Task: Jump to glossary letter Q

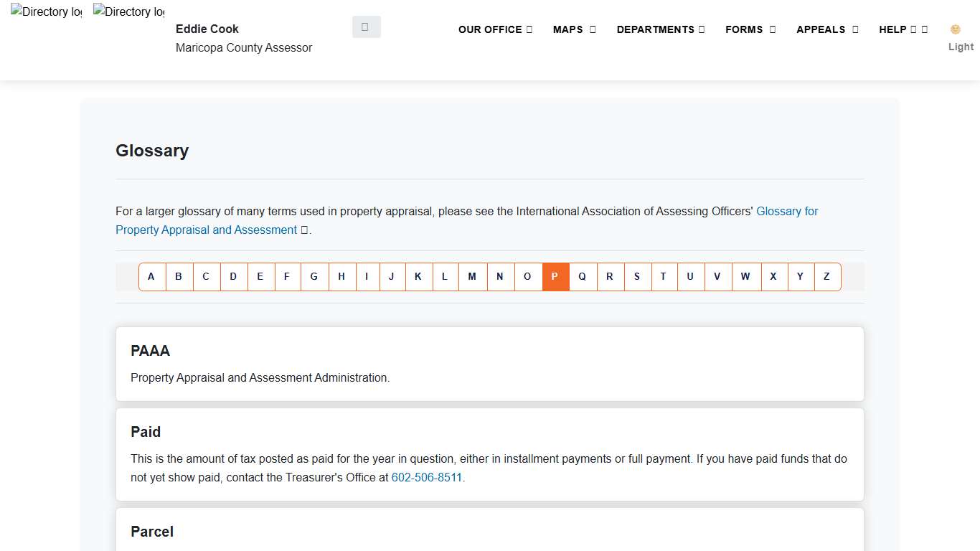Action: pyautogui.click(x=582, y=277)
